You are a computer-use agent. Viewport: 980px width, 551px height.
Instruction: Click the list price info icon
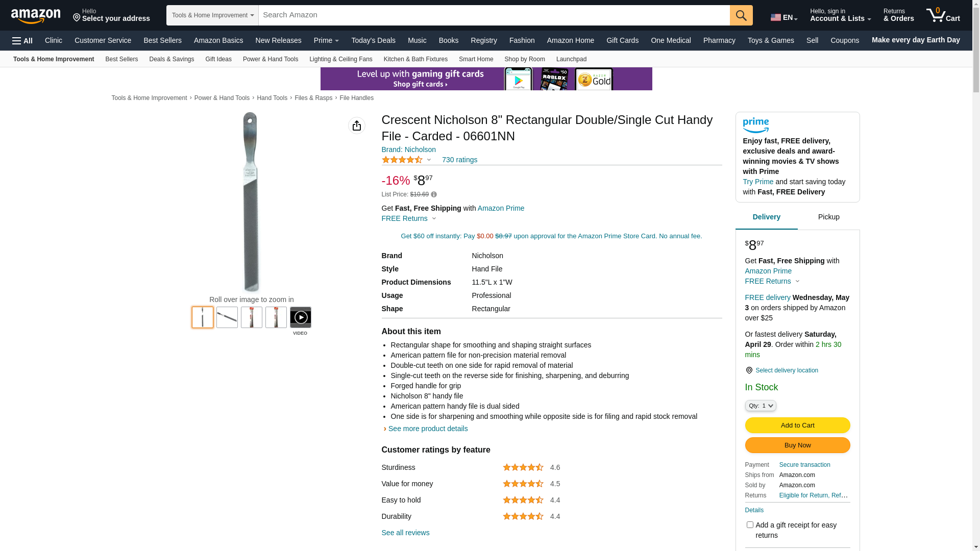[x=434, y=194]
